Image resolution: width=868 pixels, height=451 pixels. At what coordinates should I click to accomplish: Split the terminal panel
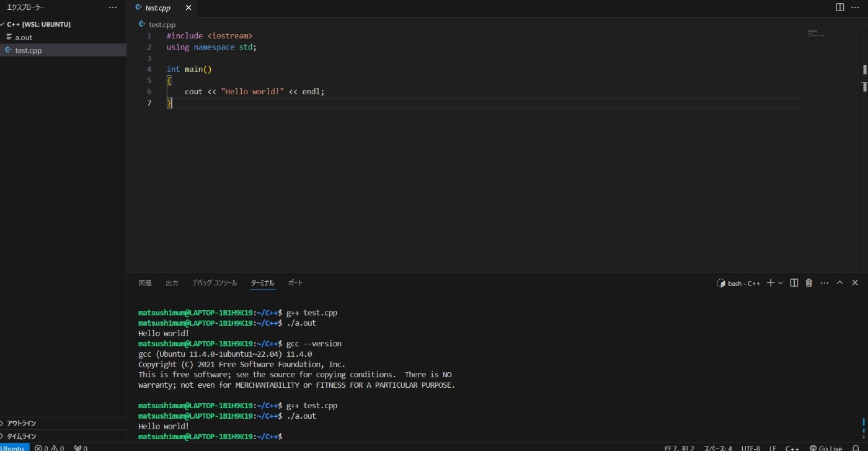coord(794,283)
